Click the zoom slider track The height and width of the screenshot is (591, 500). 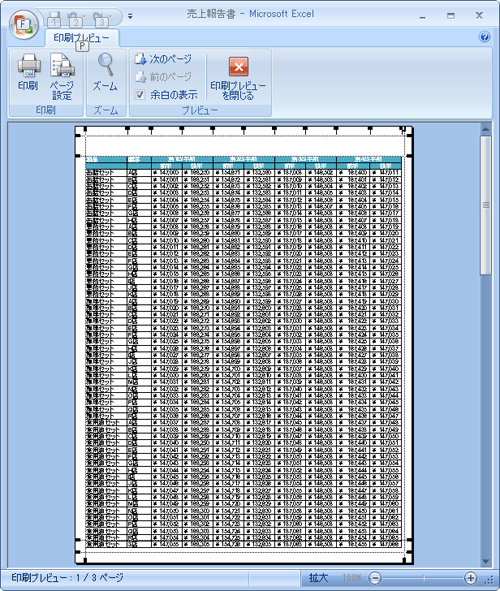point(423,577)
